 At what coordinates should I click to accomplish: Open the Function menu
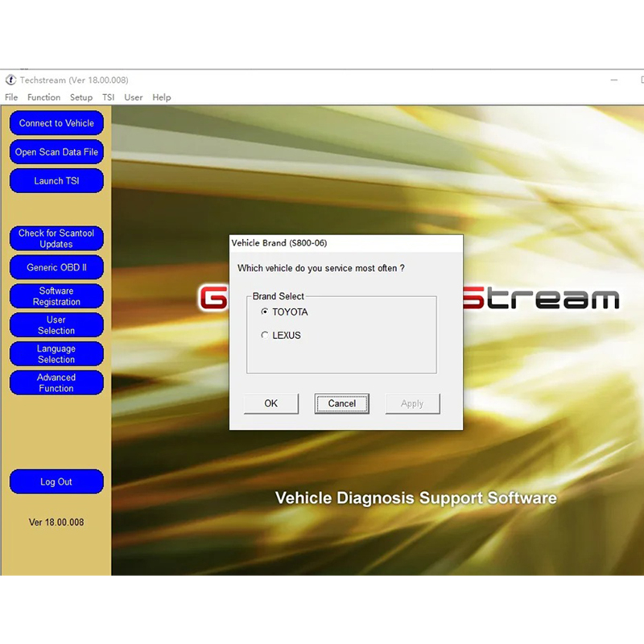[44, 97]
